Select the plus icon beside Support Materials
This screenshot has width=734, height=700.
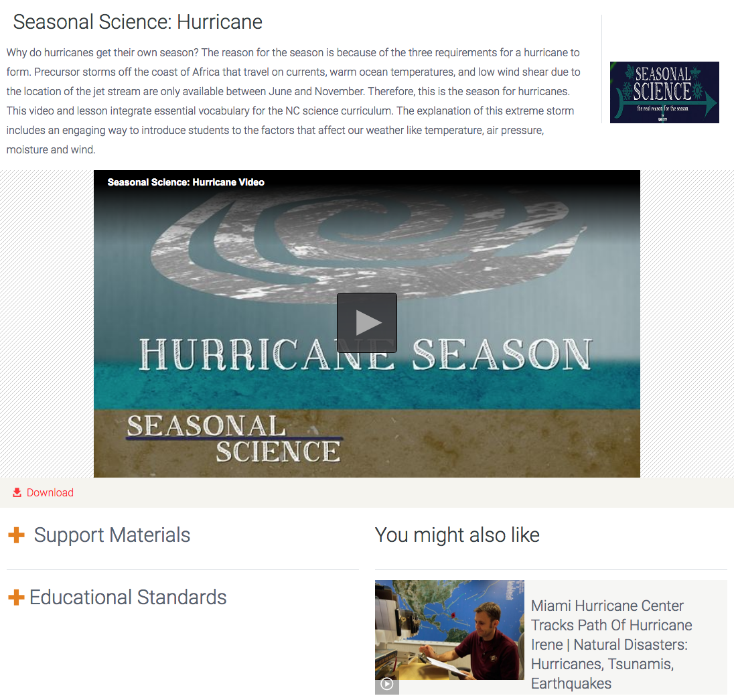pos(17,535)
